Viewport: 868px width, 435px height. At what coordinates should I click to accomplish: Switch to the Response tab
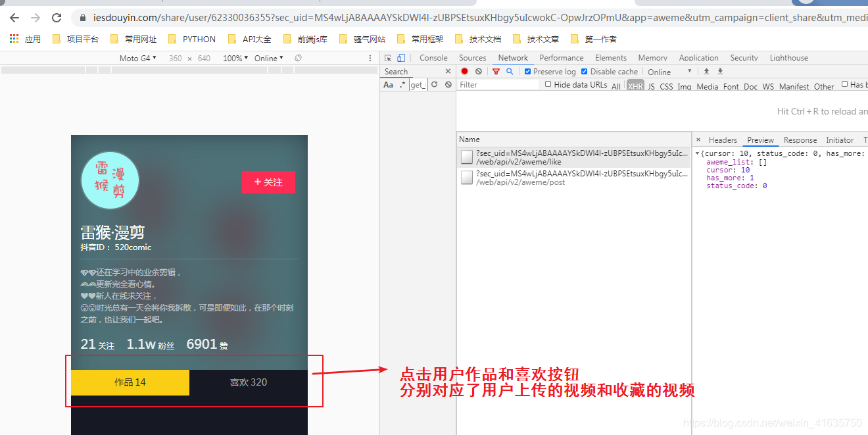tap(800, 140)
